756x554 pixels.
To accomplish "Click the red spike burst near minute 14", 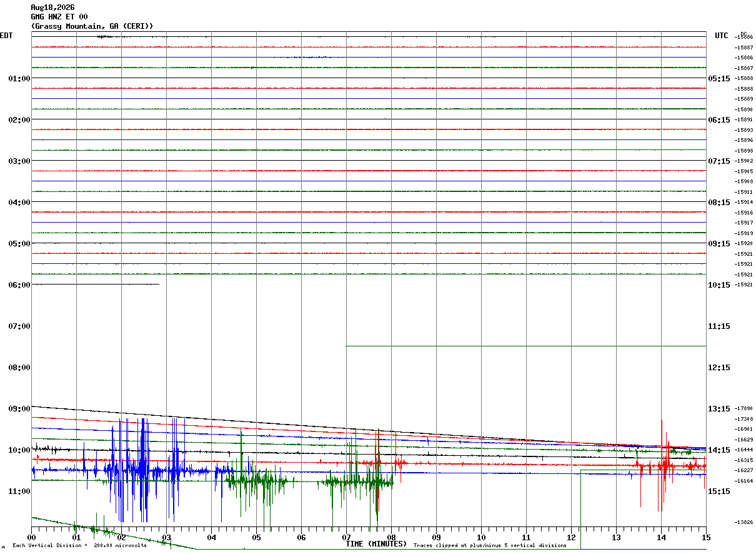I will [665, 464].
